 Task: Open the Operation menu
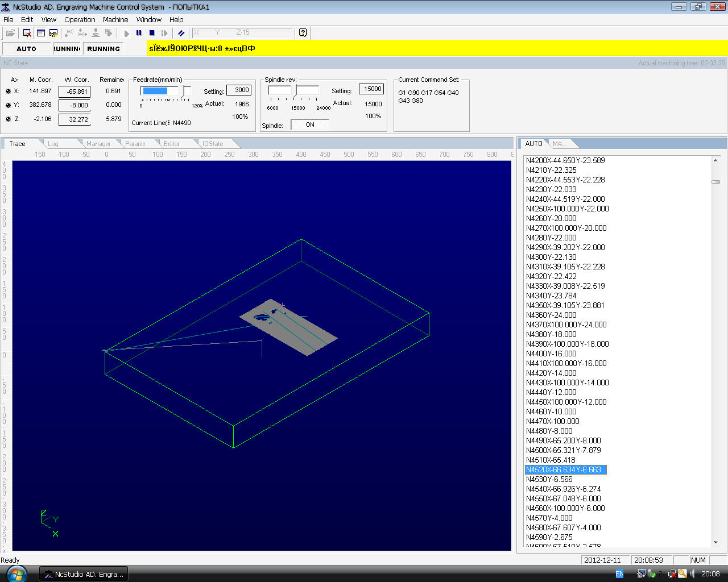(80, 19)
